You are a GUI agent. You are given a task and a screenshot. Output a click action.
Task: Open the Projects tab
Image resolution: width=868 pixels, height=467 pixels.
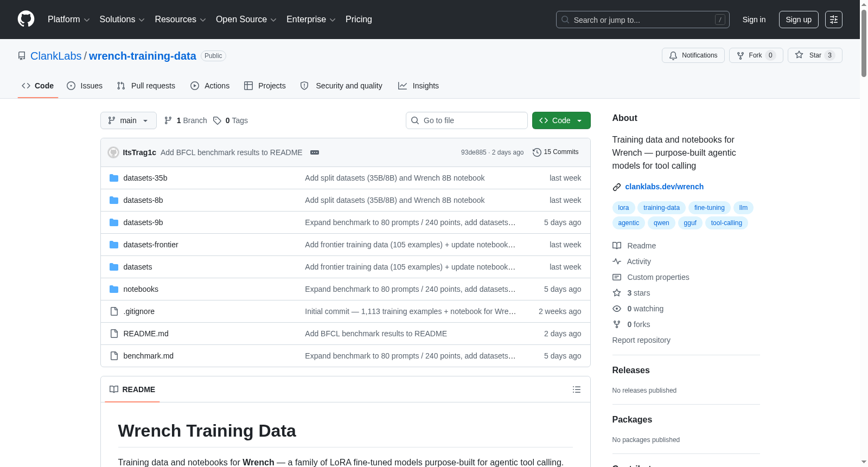pyautogui.click(x=265, y=86)
